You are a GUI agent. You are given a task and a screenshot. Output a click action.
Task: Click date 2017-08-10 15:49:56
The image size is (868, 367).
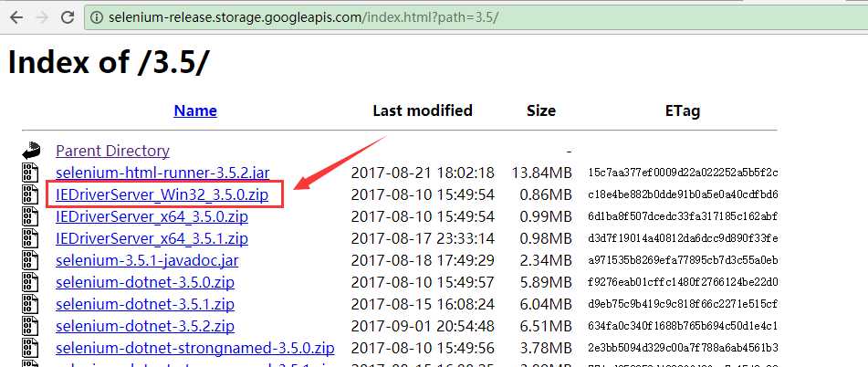[x=423, y=348]
